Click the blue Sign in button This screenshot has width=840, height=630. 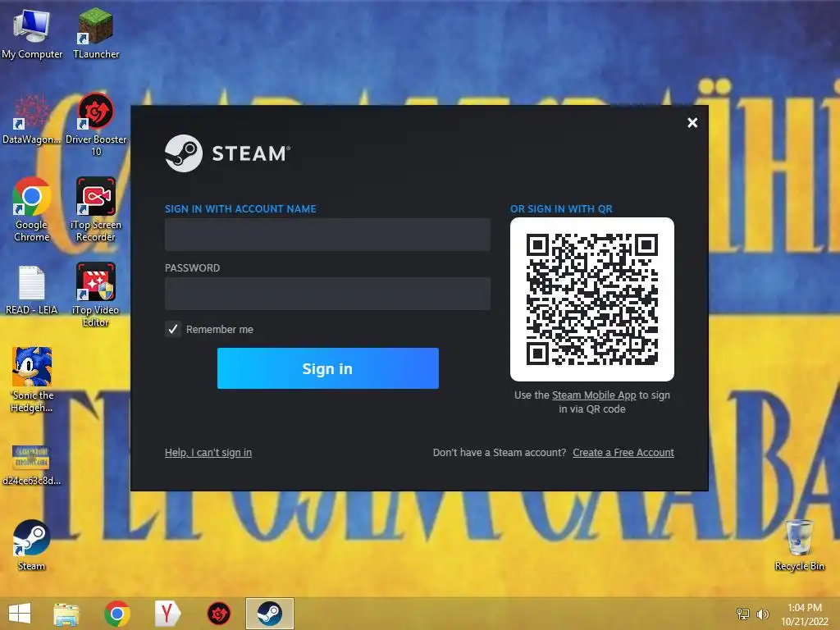[x=328, y=368]
